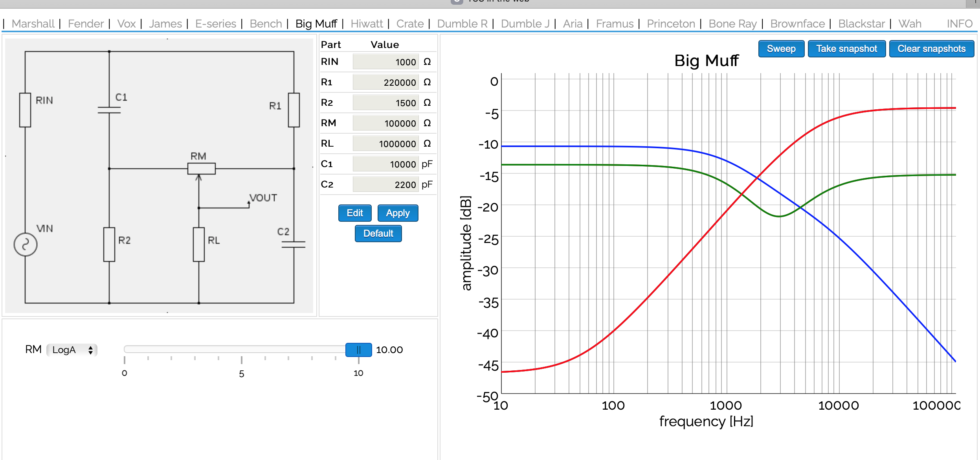This screenshot has width=980, height=460.
Task: Click the C2 capacitor symbol in circuit
Action: [x=294, y=245]
